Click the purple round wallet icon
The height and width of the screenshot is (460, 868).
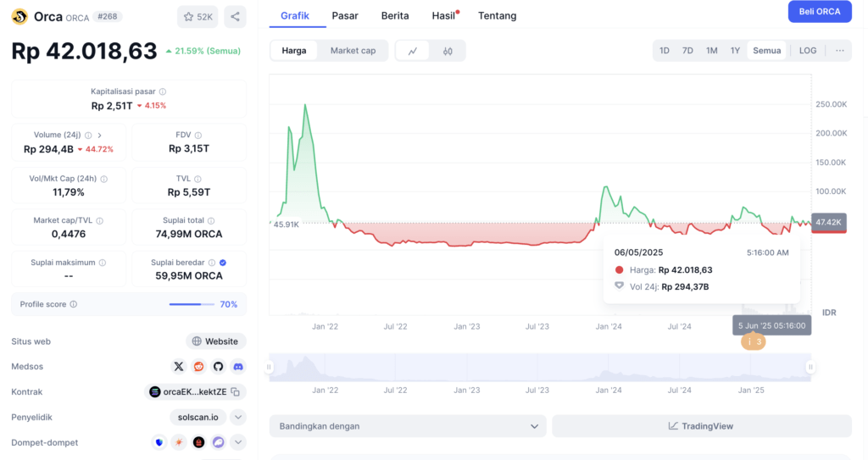pos(219,442)
